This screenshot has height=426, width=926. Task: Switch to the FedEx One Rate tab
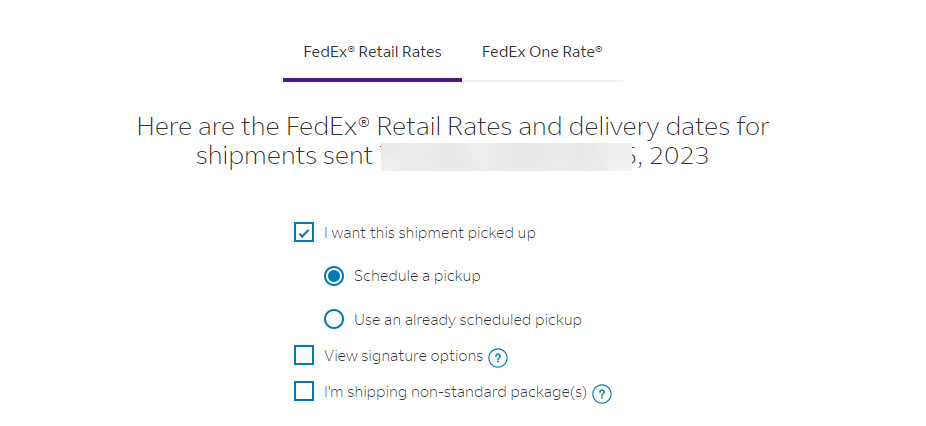542,51
